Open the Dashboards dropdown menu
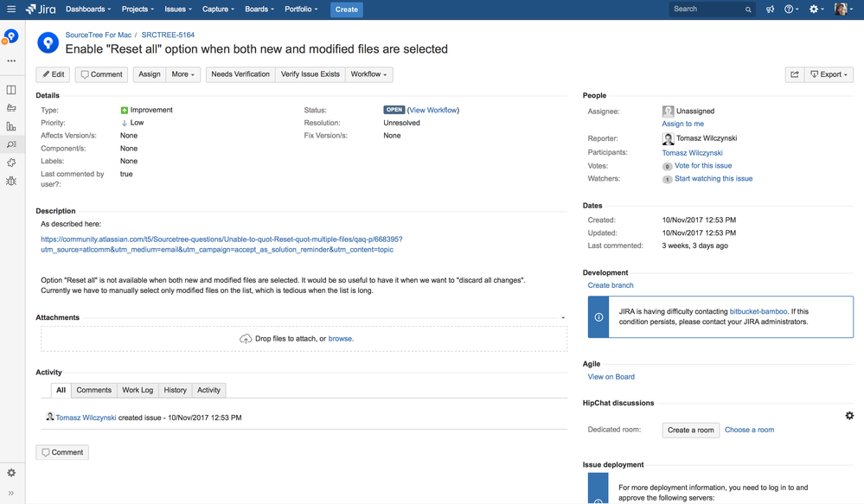This screenshot has height=504, width=864. (x=88, y=10)
